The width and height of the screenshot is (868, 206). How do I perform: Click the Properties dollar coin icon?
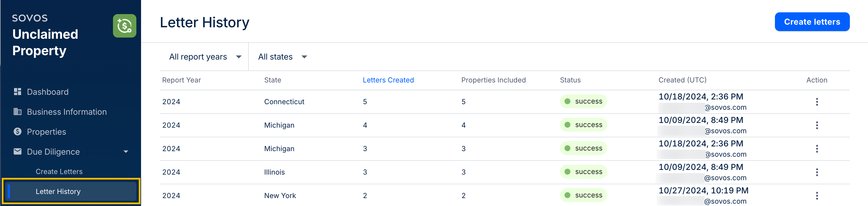click(18, 131)
